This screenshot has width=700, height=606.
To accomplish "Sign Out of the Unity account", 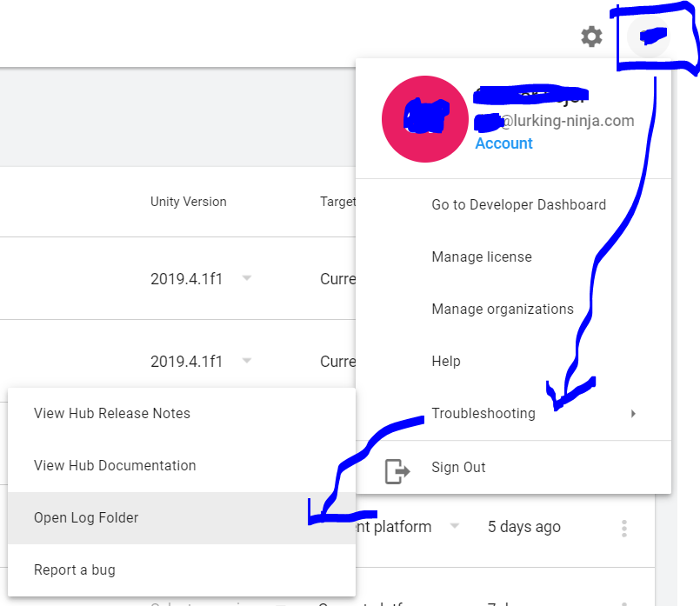I will [458, 468].
